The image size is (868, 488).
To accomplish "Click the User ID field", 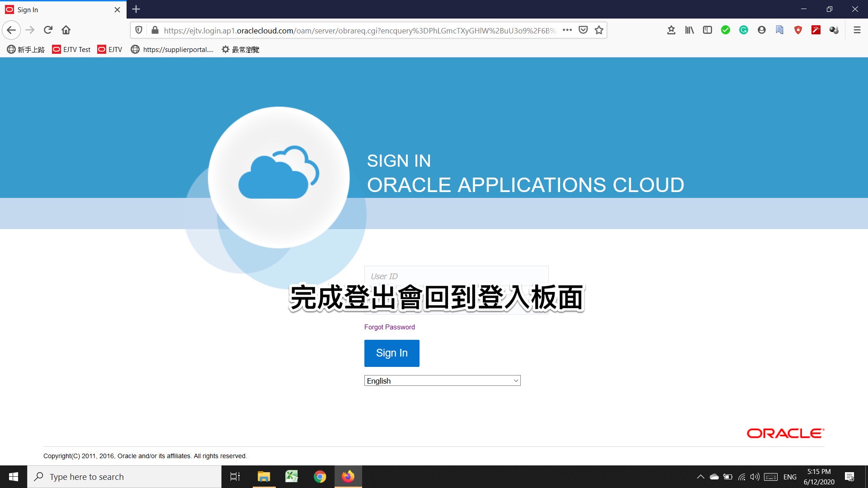I will point(456,276).
